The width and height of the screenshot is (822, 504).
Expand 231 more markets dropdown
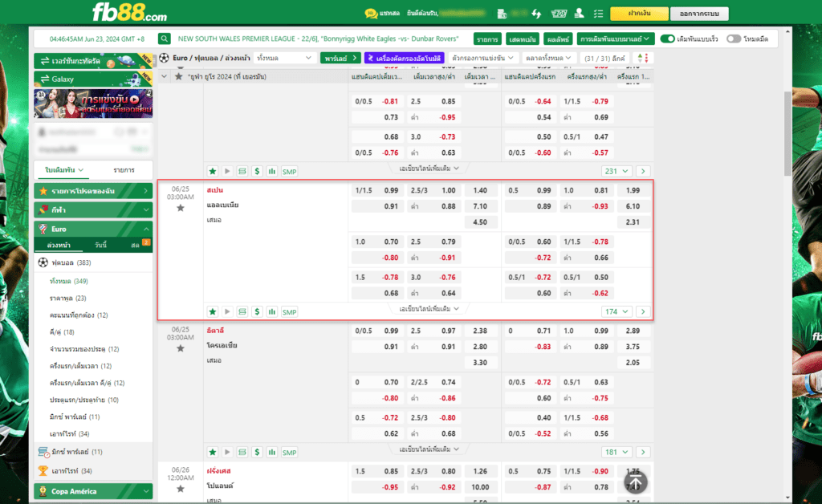[616, 171]
